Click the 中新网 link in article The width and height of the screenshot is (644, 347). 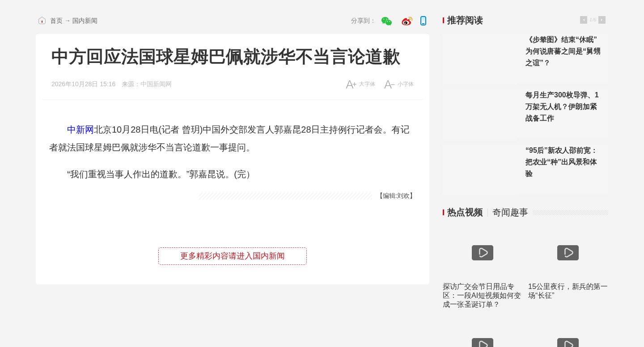[80, 130]
